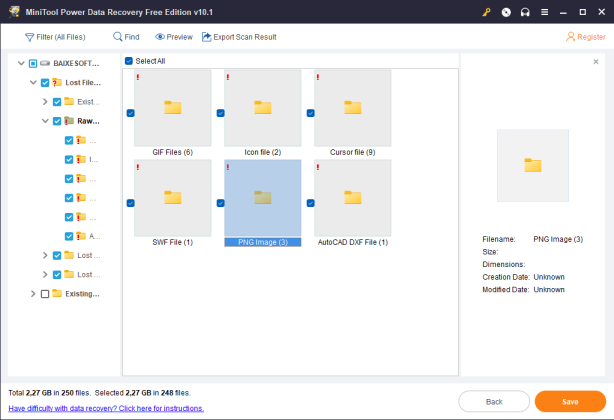Expand the Existing... tree node
Screen dimensions: 614x420
click(x=33, y=294)
